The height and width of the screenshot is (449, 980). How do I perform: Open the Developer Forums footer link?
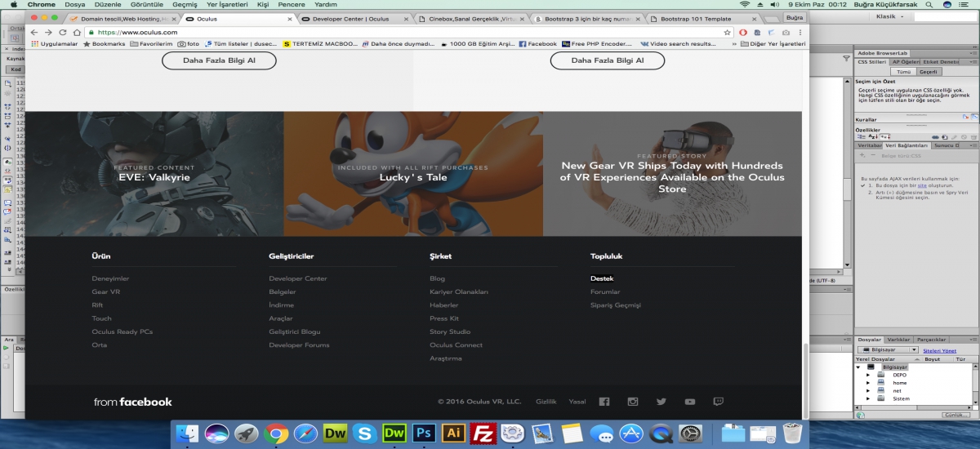pyautogui.click(x=299, y=345)
